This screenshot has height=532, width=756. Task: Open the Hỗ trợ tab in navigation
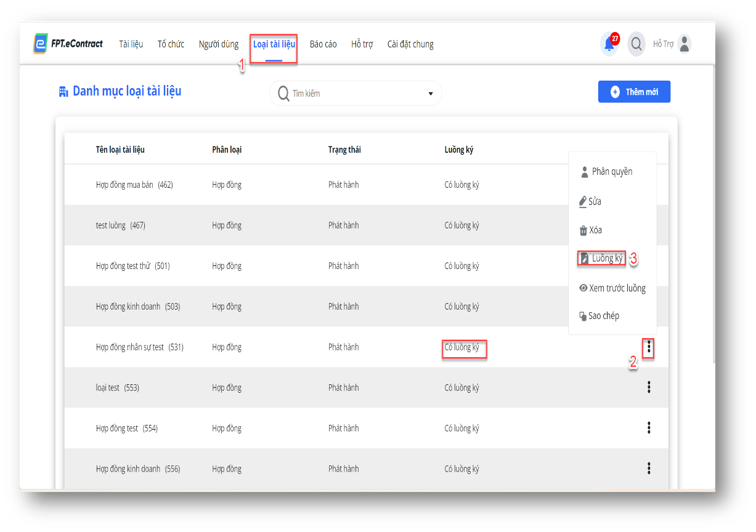(362, 44)
